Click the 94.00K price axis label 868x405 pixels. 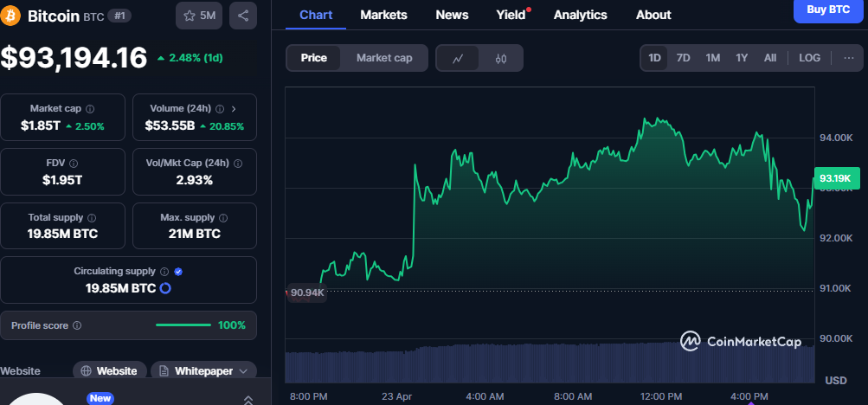point(836,138)
